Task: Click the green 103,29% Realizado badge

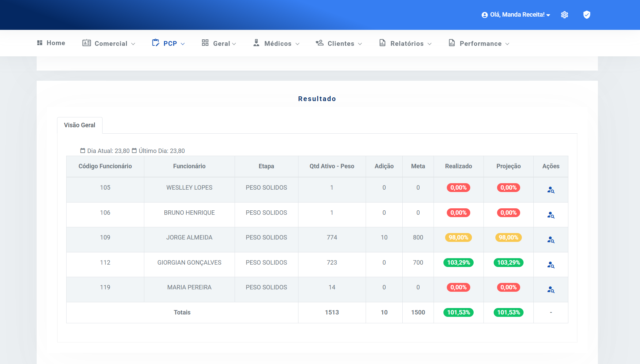Action: (x=458, y=263)
